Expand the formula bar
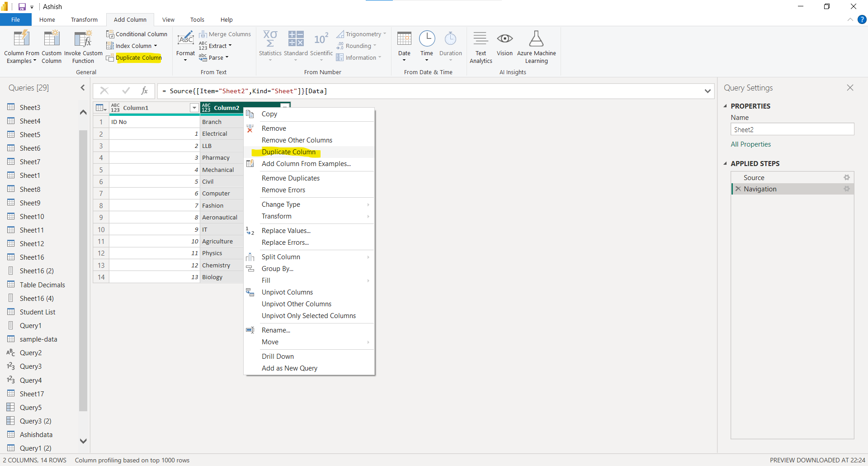This screenshot has width=868, height=466. [708, 91]
